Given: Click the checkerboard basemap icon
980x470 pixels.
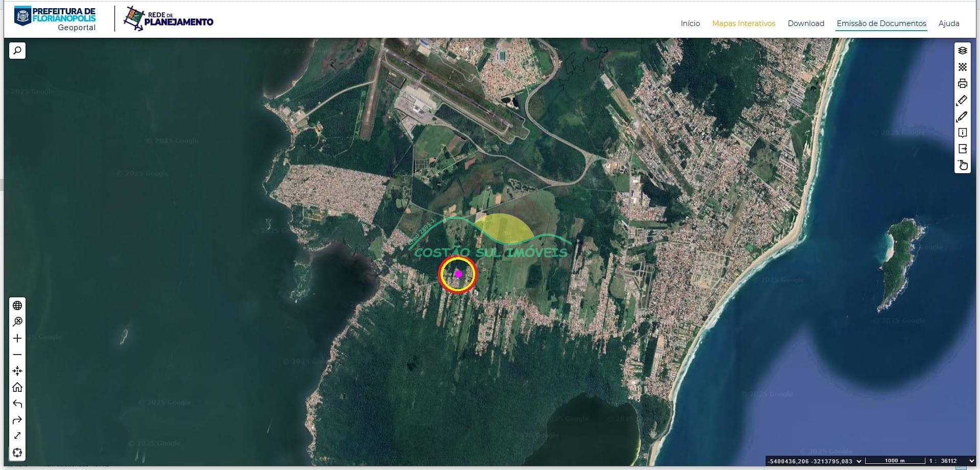Looking at the screenshot, I should [962, 67].
